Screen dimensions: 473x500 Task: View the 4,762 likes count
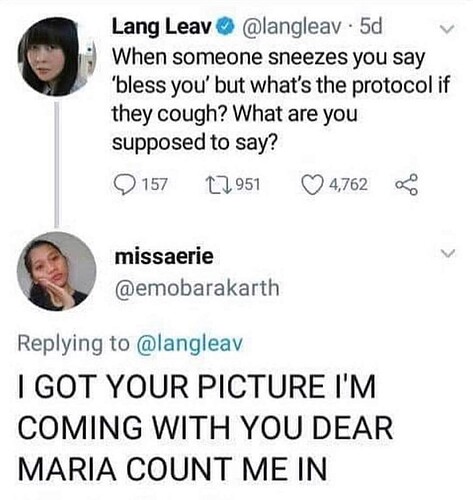pos(349,184)
